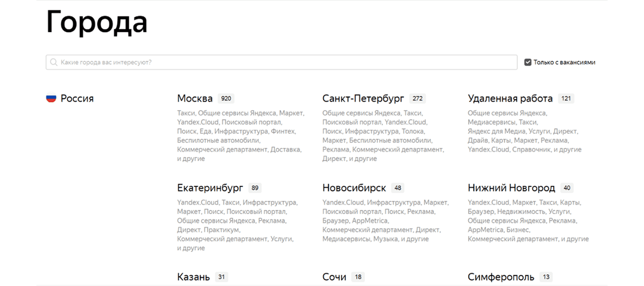Image resolution: width=644 pixels, height=286 pixels.
Task: Click the search magnifier icon
Action: [54, 63]
